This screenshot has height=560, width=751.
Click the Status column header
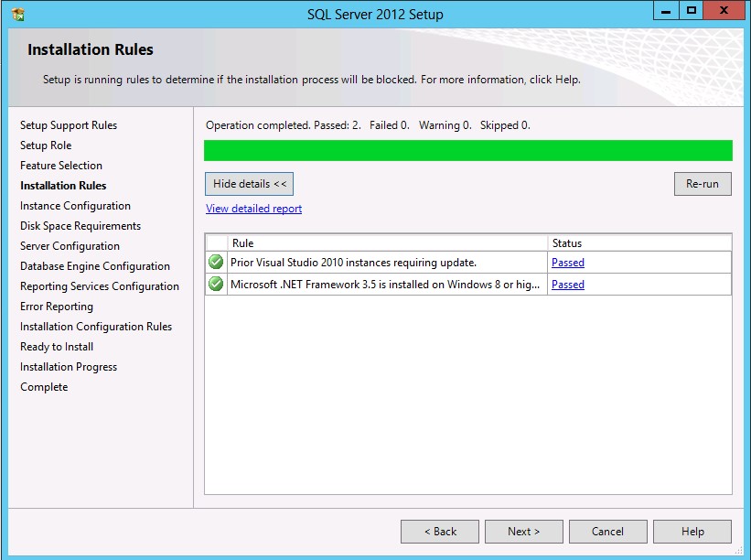tap(639, 243)
